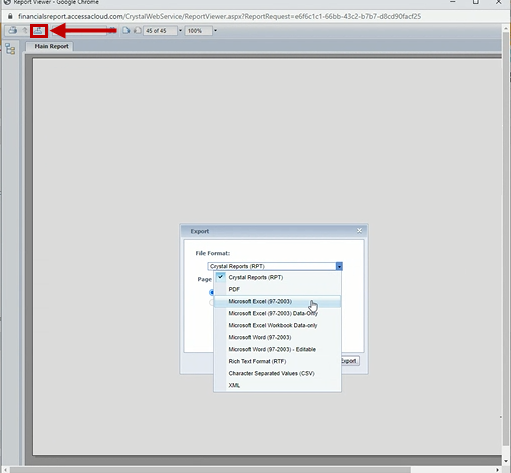Choose Microsoft Excel (97-2003) Data-Only format
511x473 pixels.
tap(278, 313)
